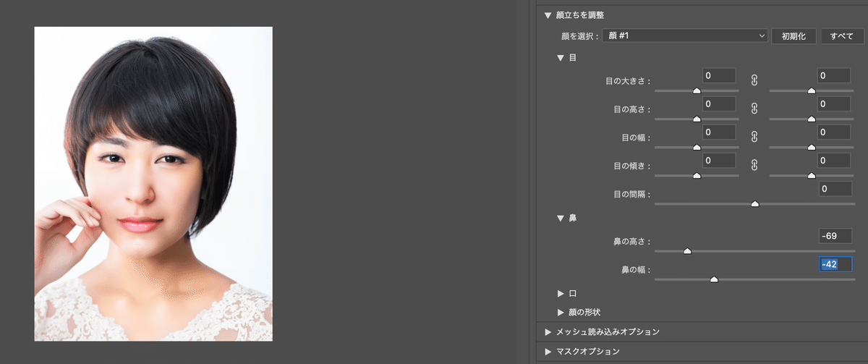Click left 目の高さ slider handle

(697, 119)
